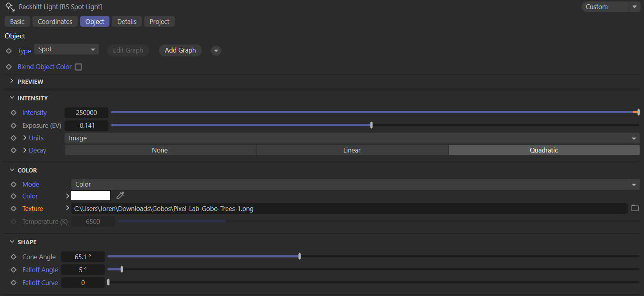Expand the Color swatch details arrow
644x296 pixels.
point(68,196)
